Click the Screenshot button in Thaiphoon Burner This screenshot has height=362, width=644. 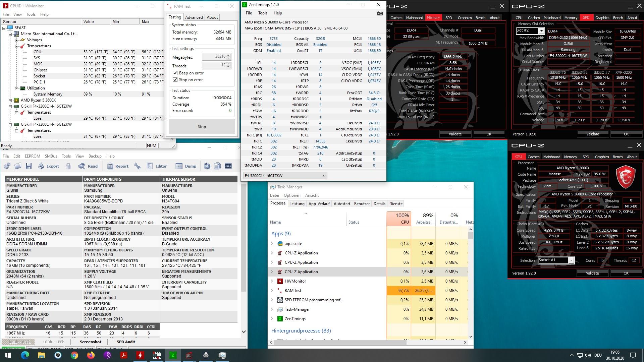tap(90, 342)
